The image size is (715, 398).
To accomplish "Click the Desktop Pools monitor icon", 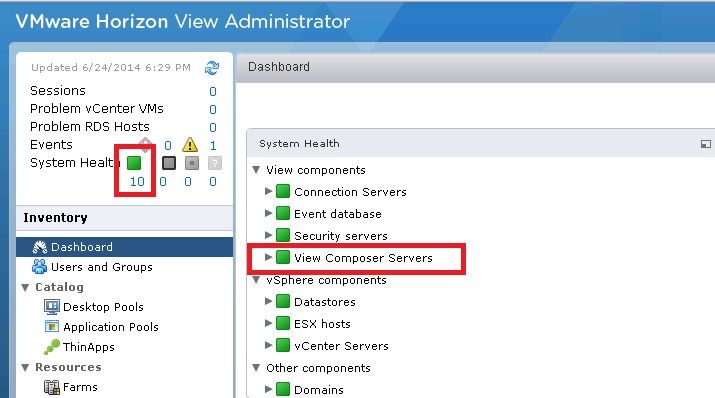I will click(x=52, y=307).
